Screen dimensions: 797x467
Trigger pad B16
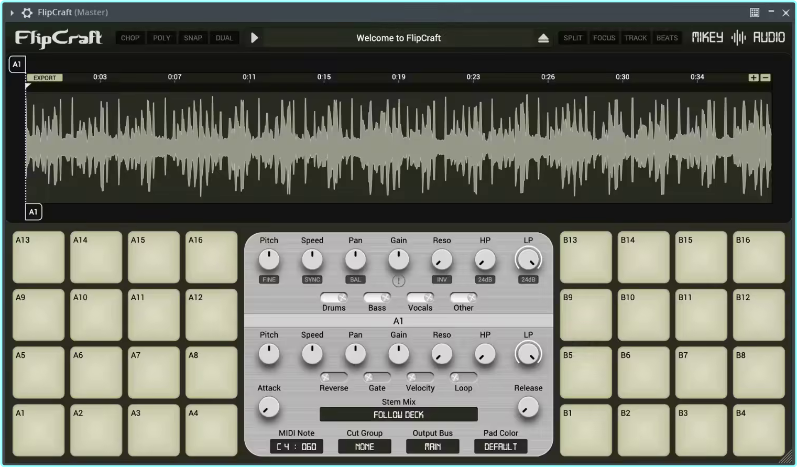759,257
